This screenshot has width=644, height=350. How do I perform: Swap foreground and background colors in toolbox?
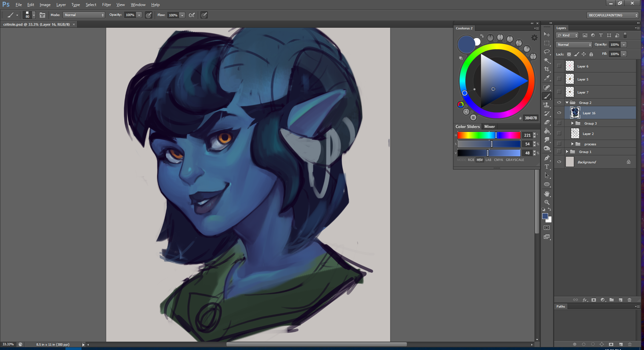pyautogui.click(x=549, y=209)
